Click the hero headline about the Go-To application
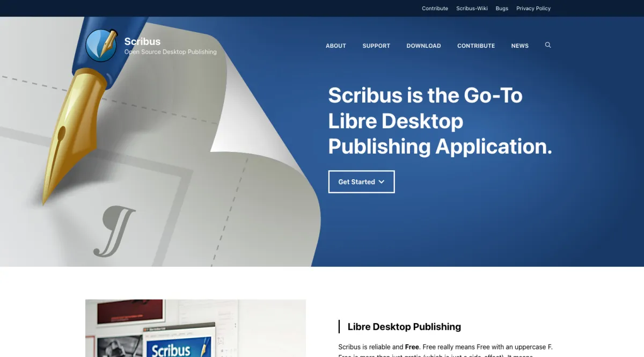This screenshot has height=357, width=644. (x=440, y=121)
